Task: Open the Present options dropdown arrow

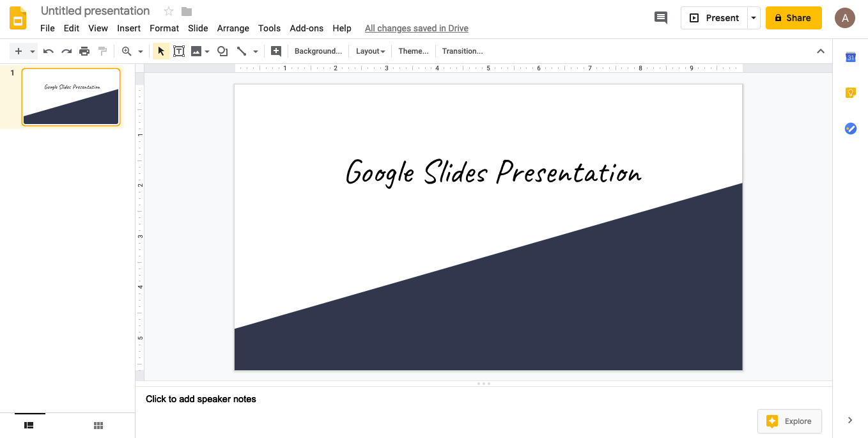Action: click(752, 17)
